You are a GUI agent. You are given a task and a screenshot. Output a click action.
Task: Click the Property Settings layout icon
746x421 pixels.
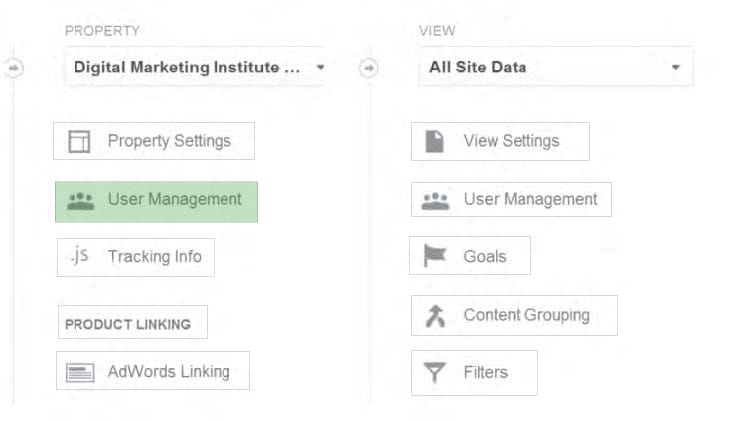[79, 141]
